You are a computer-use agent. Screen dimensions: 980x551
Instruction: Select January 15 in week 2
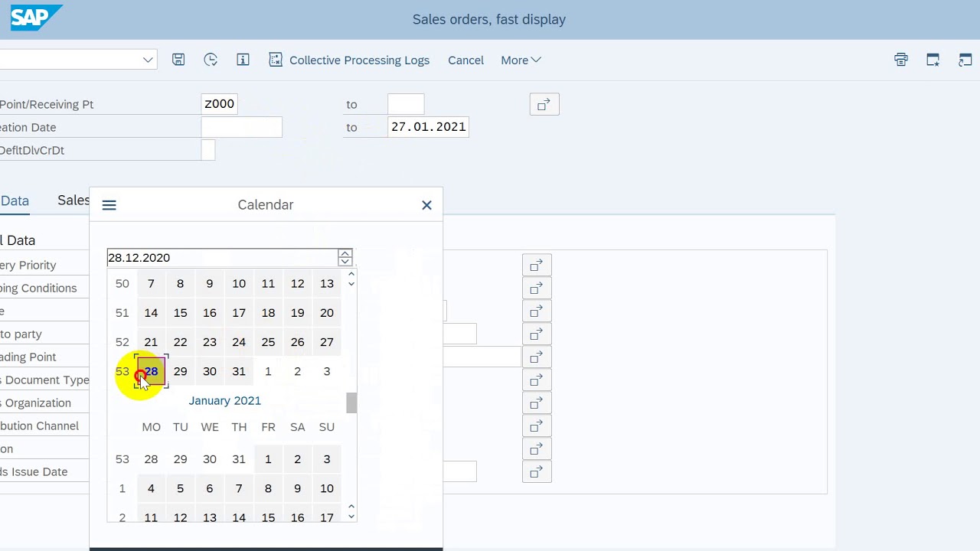pos(268,517)
